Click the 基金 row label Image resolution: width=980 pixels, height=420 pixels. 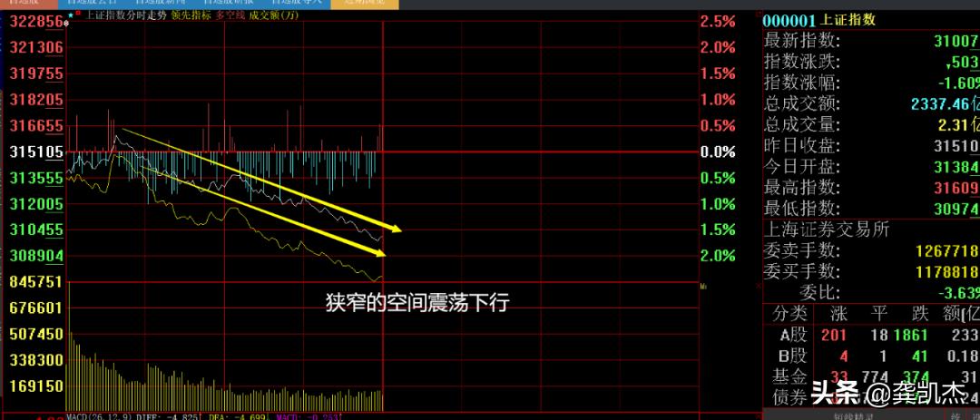click(x=790, y=376)
